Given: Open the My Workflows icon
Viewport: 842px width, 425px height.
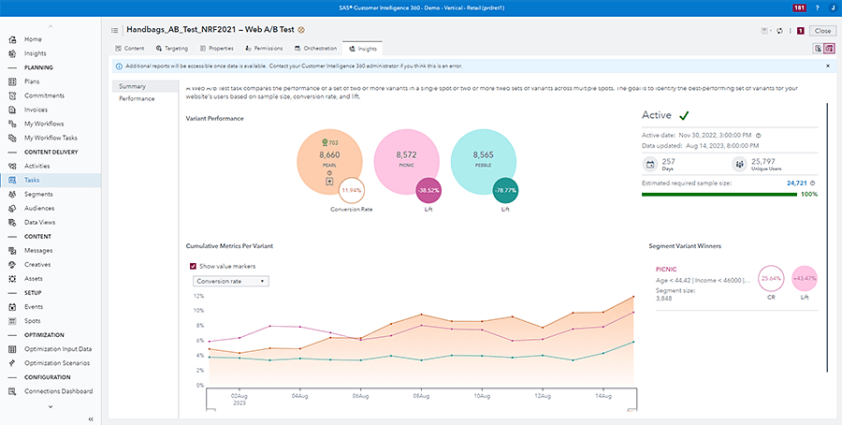Looking at the screenshot, I should coord(12,124).
